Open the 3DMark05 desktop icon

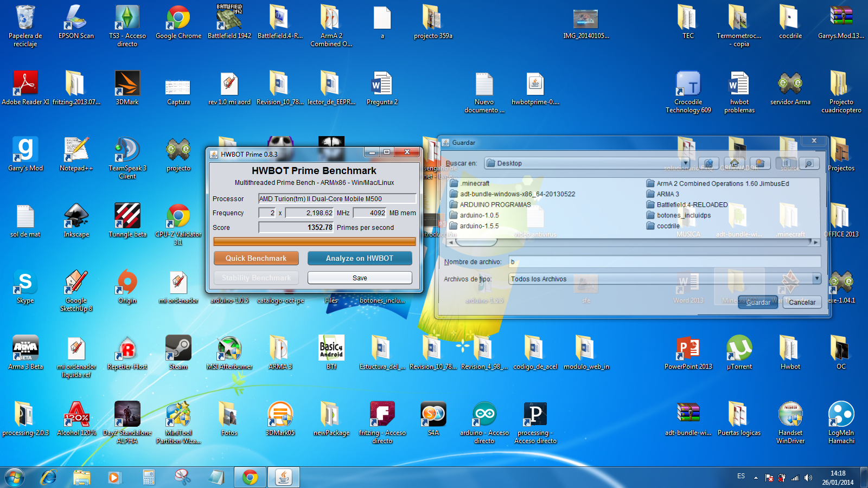(280, 419)
